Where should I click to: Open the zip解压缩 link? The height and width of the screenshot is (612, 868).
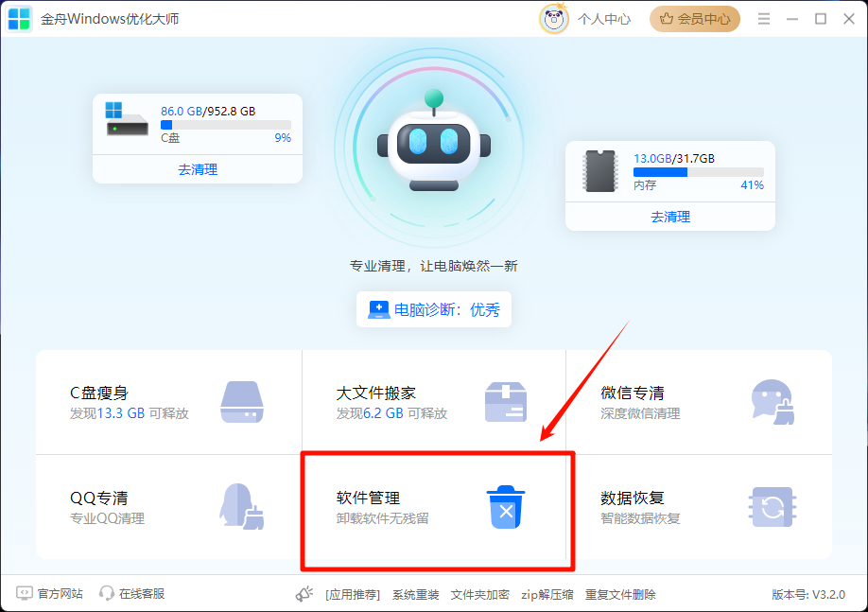[x=547, y=595]
